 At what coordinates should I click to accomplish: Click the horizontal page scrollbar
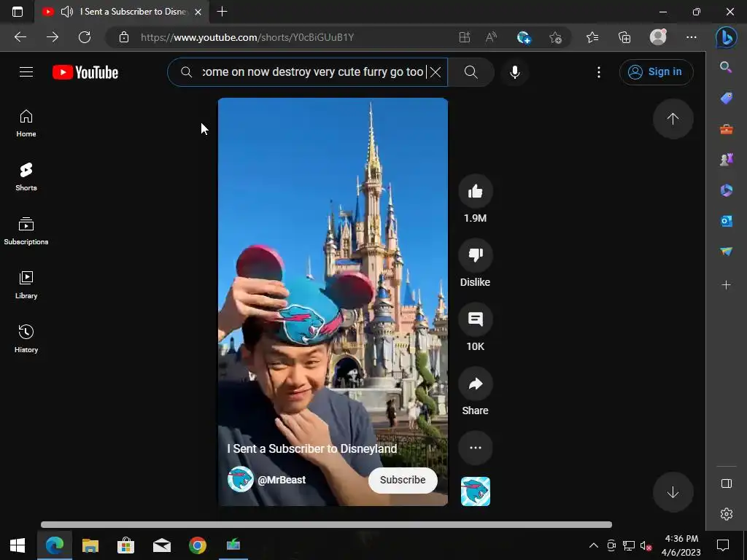326,525
